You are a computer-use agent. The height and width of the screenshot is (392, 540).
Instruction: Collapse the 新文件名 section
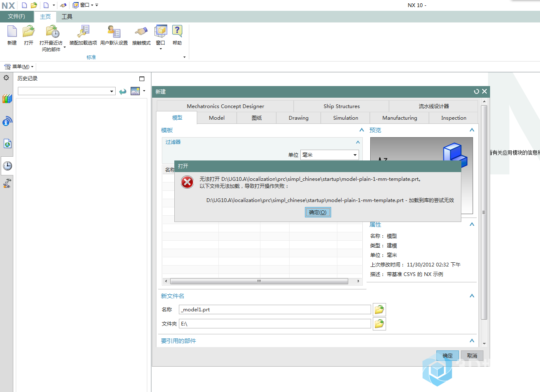tap(472, 296)
